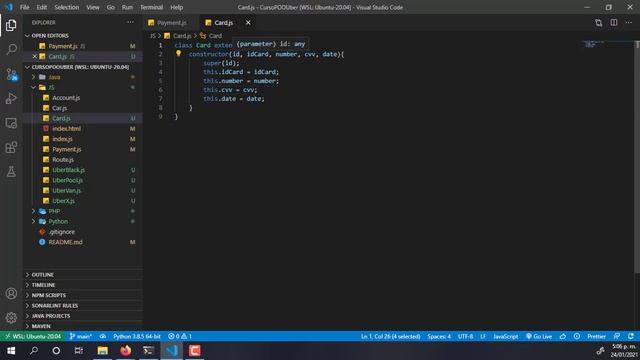This screenshot has width=640, height=360.
Task: Open the Remote Explorer view
Action: click(x=11, y=123)
